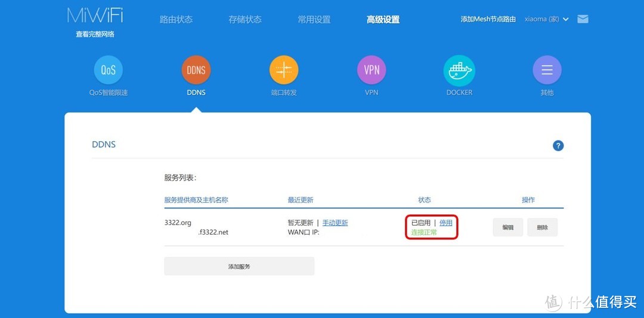This screenshot has height=318, width=644.
Task: Click 添加Mesh节点路由 link
Action: 488,19
